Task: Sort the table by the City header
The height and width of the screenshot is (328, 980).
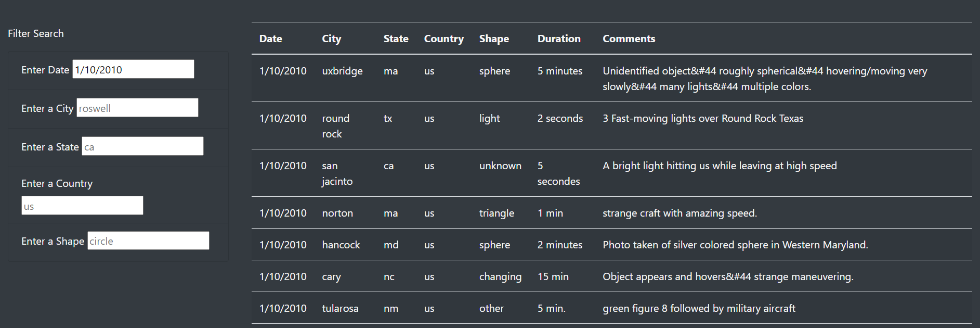Action: click(331, 39)
